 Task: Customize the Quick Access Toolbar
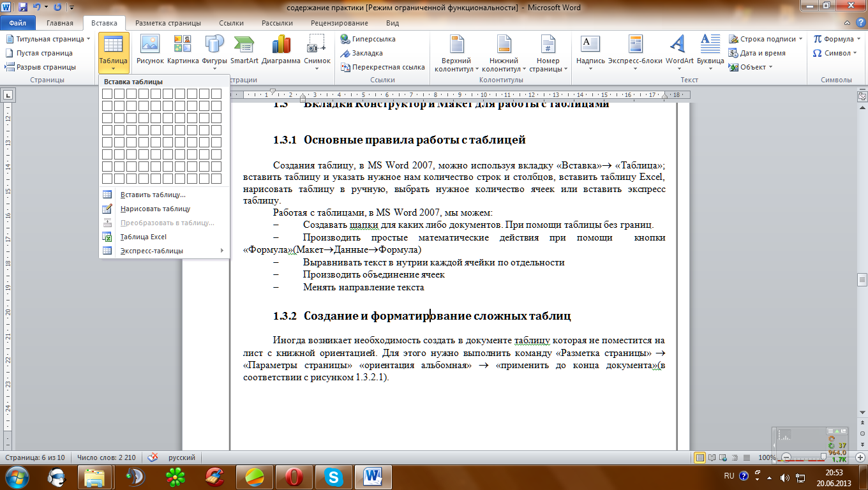70,8
